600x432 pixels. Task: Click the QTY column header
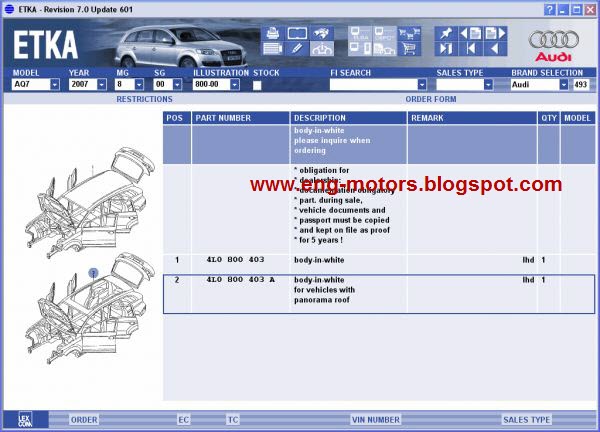tap(549, 118)
